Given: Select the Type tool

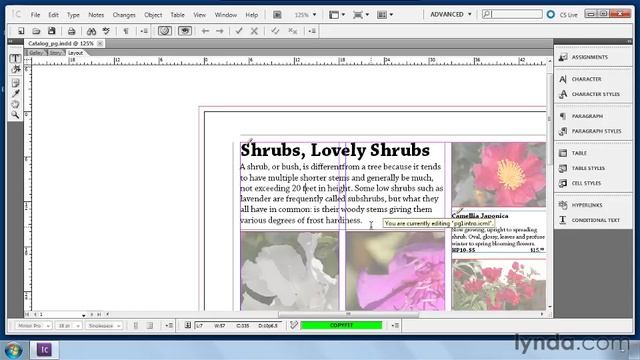Looking at the screenshot, I should coord(15,59).
